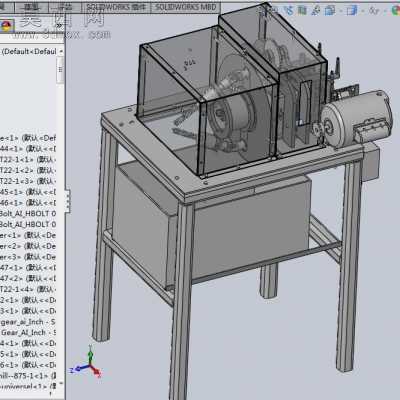Select the 6<1> component row
This screenshot has height=400, width=400.
(x=28, y=365)
